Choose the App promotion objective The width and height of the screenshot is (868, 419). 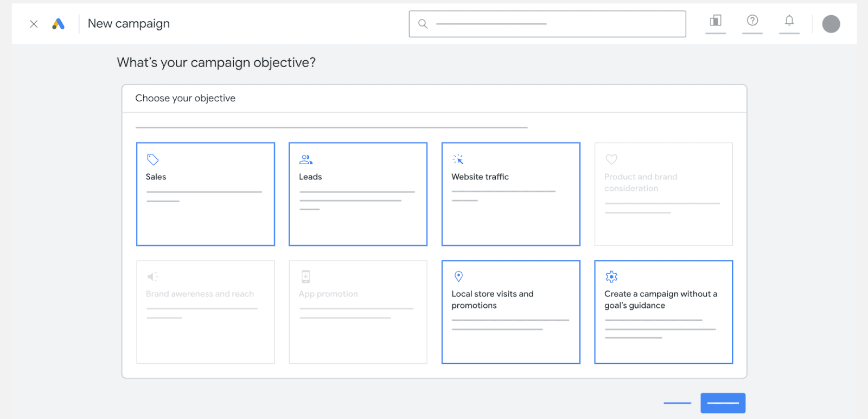tap(358, 312)
